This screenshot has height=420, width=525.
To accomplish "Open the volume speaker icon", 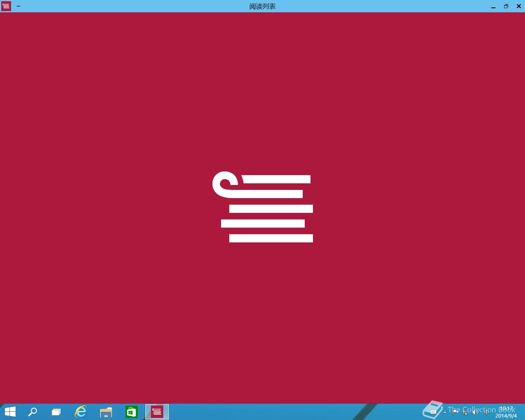I will (475, 412).
